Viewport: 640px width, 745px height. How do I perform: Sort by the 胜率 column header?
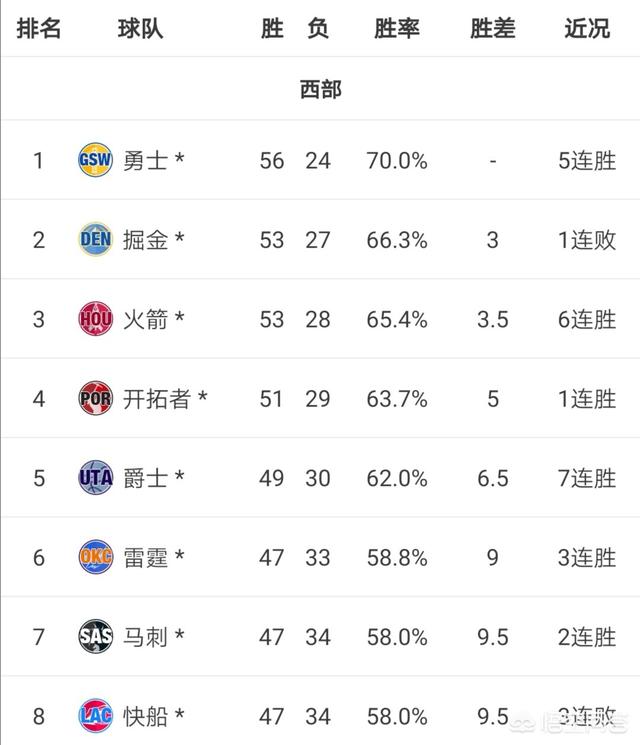pos(397,29)
